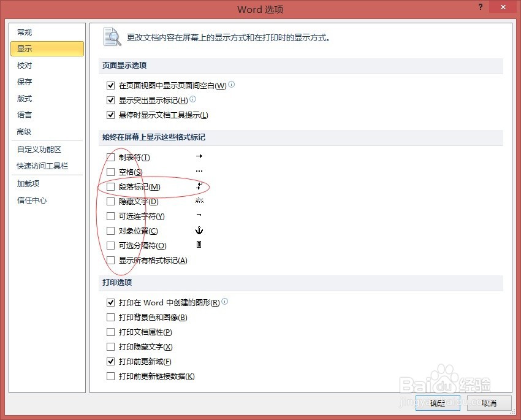Enable 打印背景色和图像

point(111,318)
